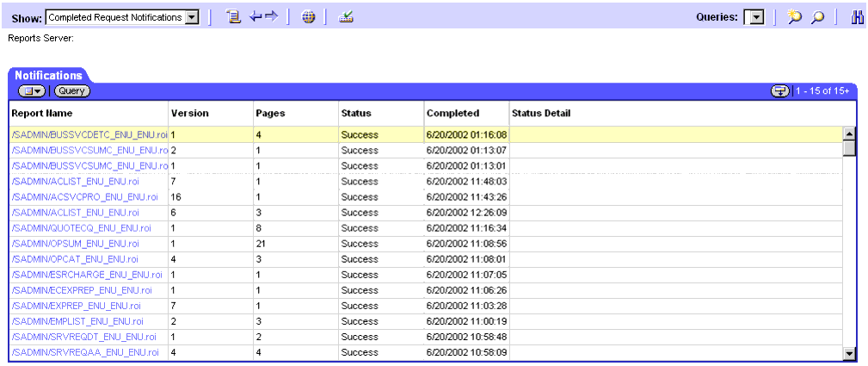Go back with the left arrow icon
Screen dimensions: 868x366
(x=255, y=17)
